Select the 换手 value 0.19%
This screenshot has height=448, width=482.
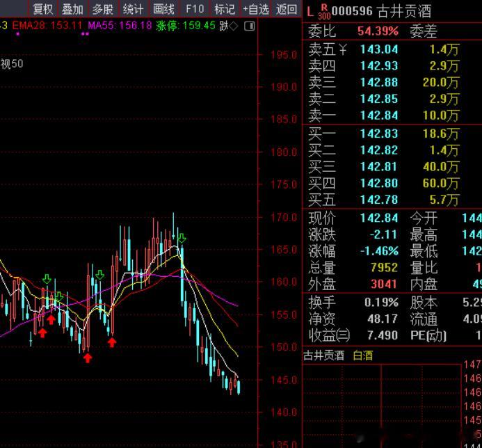coord(381,303)
